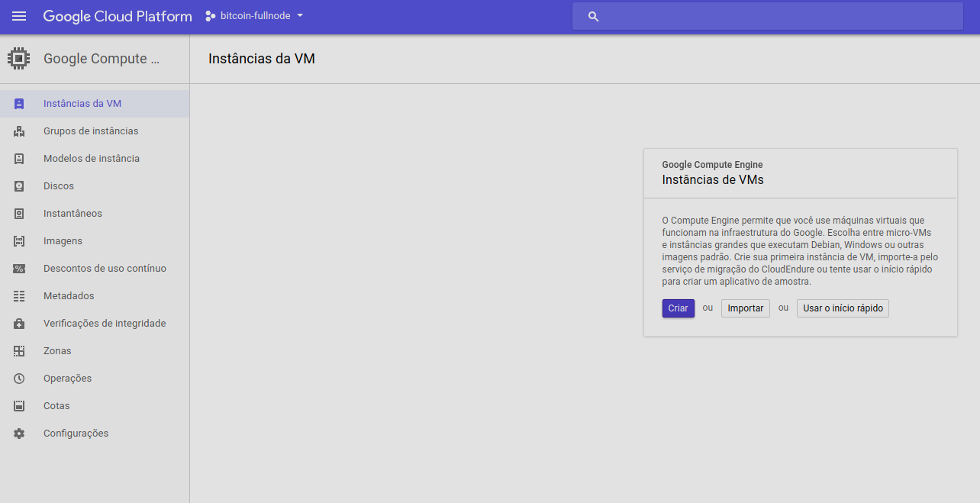980x503 pixels.
Task: Select Instâncias da VM menu item
Action: tap(95, 104)
